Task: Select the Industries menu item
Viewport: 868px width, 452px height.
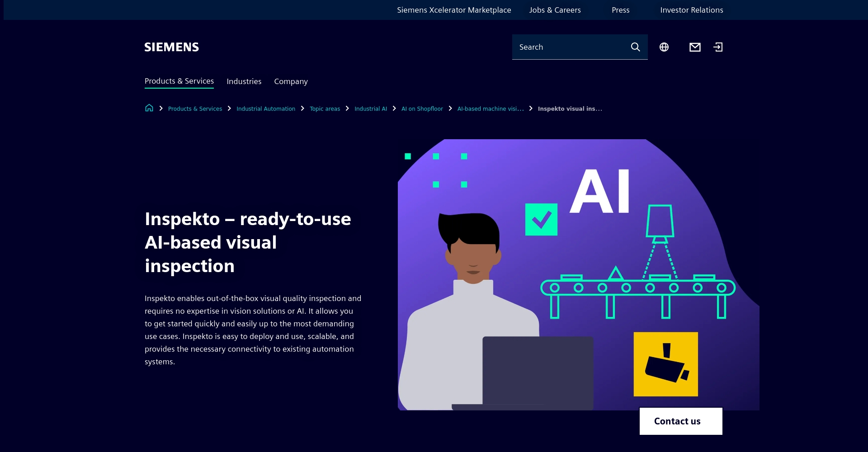Action: click(x=244, y=81)
